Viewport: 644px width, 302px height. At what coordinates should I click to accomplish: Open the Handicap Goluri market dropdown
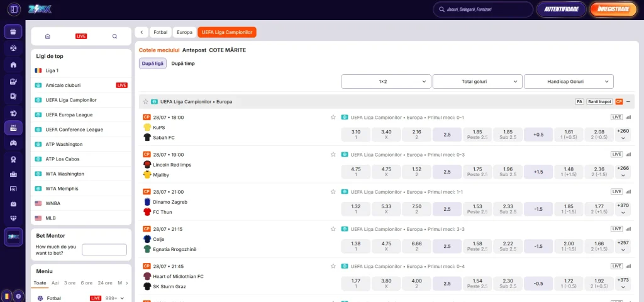pos(569,81)
